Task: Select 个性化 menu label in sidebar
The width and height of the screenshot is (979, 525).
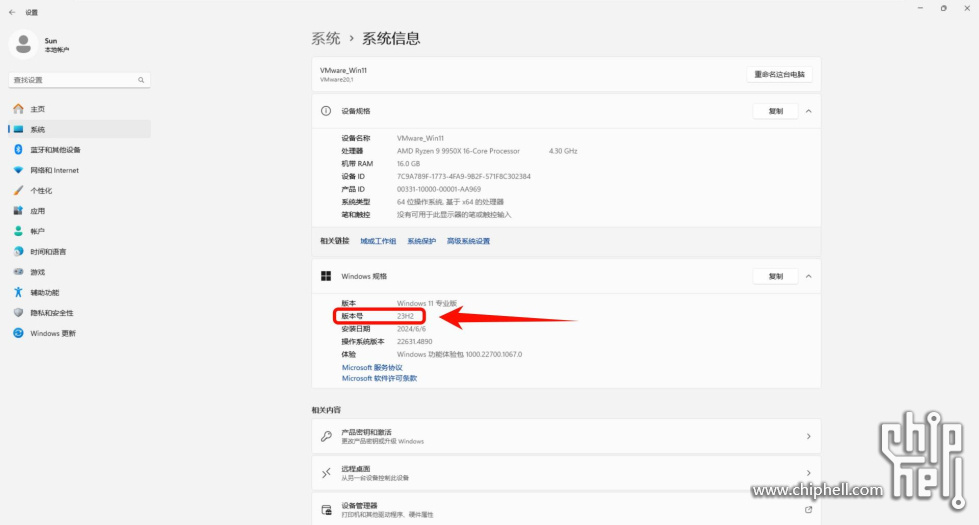Action: point(41,191)
